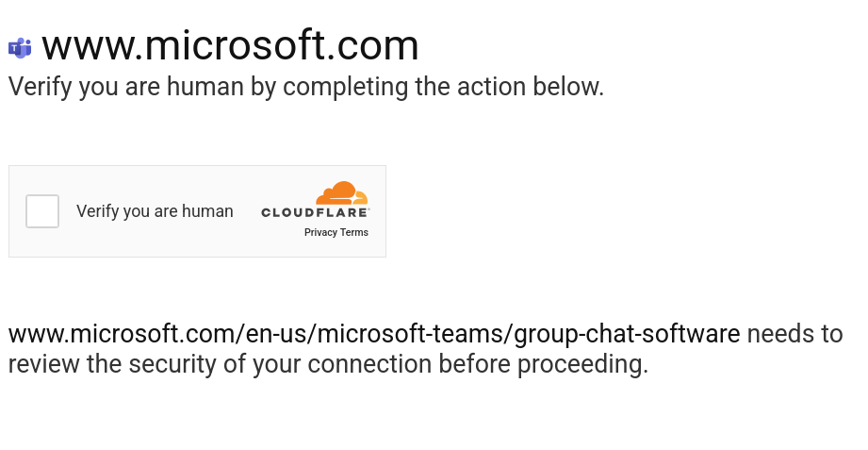The image size is (868, 450).
Task: Click the "Verify you are human by" subtitle text
Action: point(143,87)
